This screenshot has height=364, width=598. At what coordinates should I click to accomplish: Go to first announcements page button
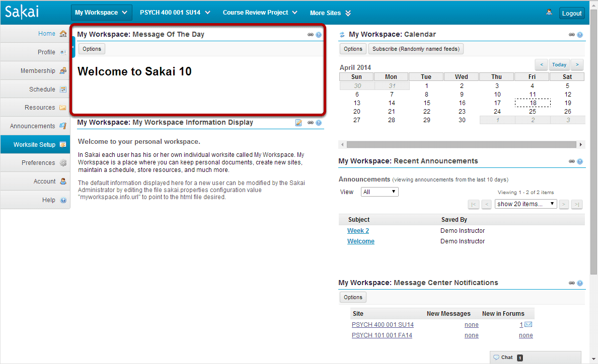[473, 205]
